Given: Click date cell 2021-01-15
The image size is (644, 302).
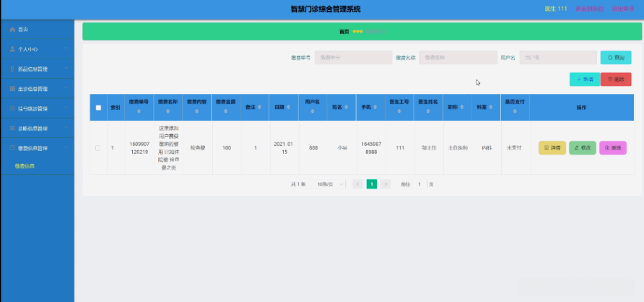Looking at the screenshot, I should pos(284,148).
